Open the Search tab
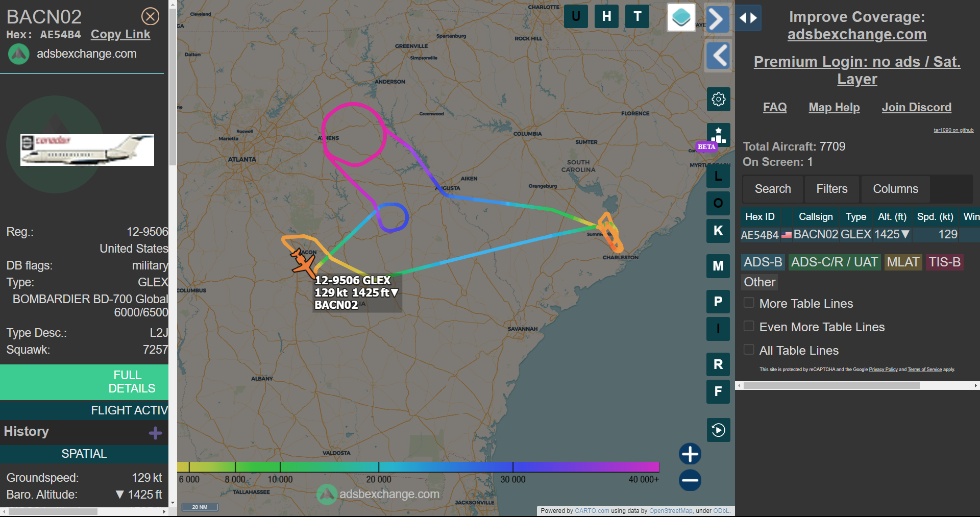The width and height of the screenshot is (980, 517). [773, 189]
